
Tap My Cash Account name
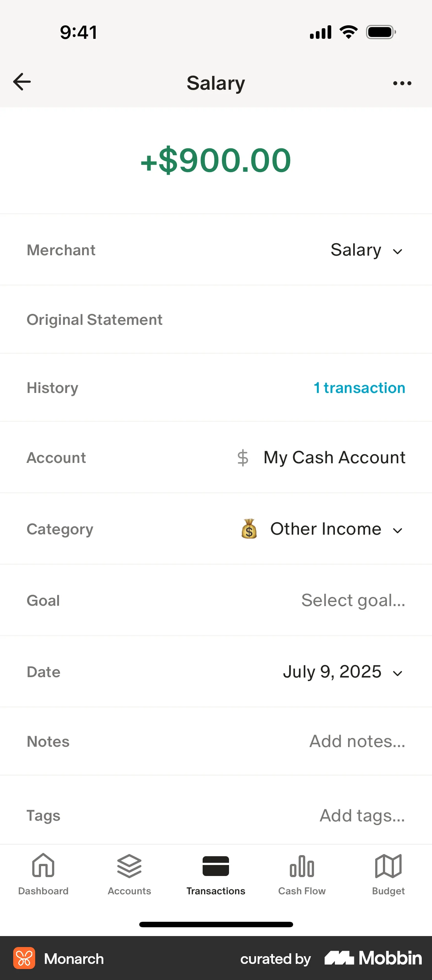pyautogui.click(x=334, y=458)
